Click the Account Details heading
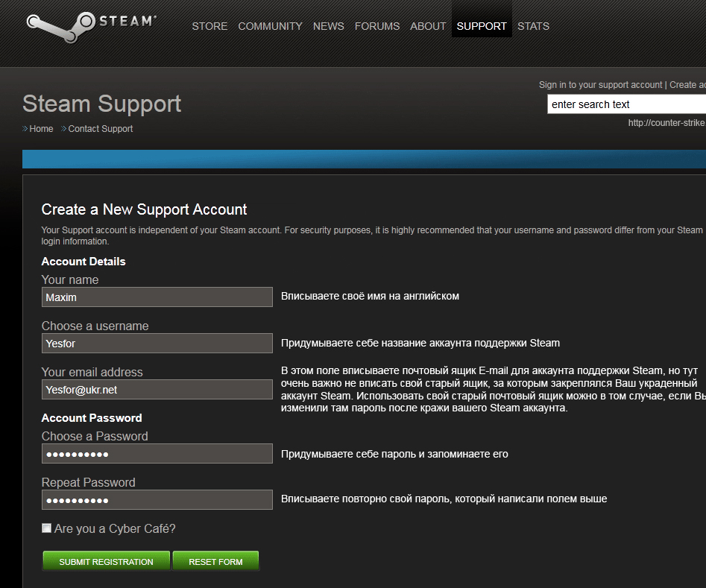Image resolution: width=706 pixels, height=588 pixels. coord(83,262)
